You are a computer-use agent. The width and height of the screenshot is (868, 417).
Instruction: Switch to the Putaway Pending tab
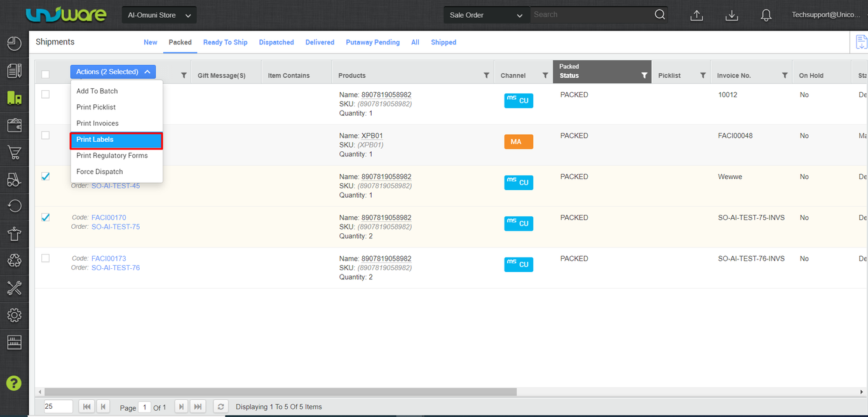point(373,43)
